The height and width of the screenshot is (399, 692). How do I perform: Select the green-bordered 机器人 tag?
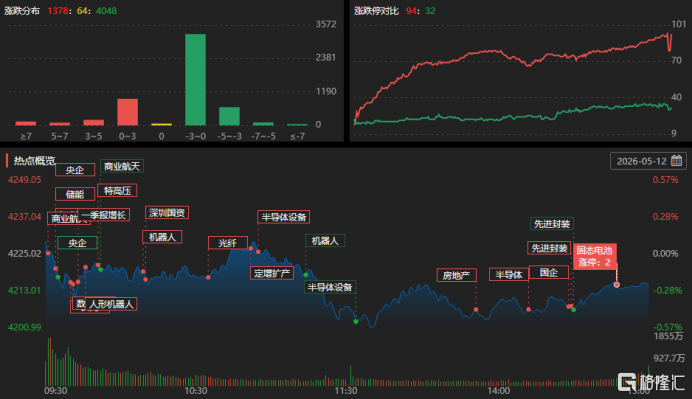325,241
